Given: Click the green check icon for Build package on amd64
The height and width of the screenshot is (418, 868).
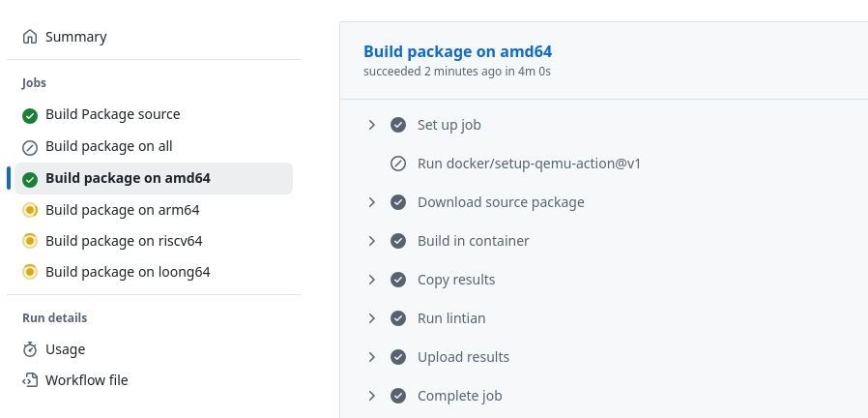Looking at the screenshot, I should 30,180.
